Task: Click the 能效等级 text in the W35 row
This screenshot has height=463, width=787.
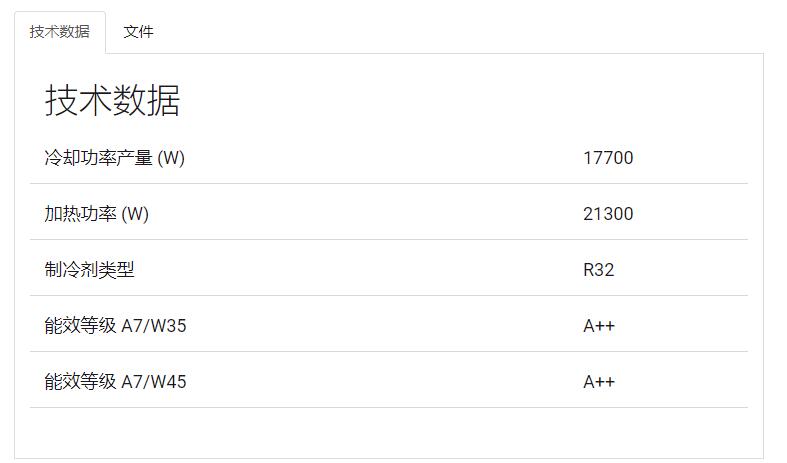Action: (x=80, y=326)
